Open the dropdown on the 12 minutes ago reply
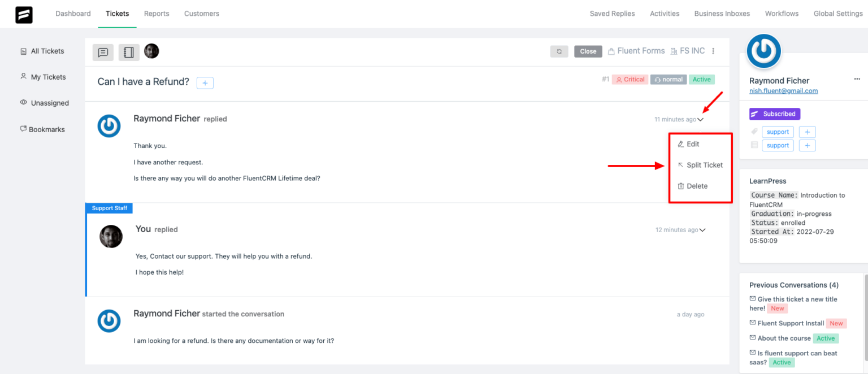Viewport: 868px width, 374px height. pyautogui.click(x=702, y=230)
